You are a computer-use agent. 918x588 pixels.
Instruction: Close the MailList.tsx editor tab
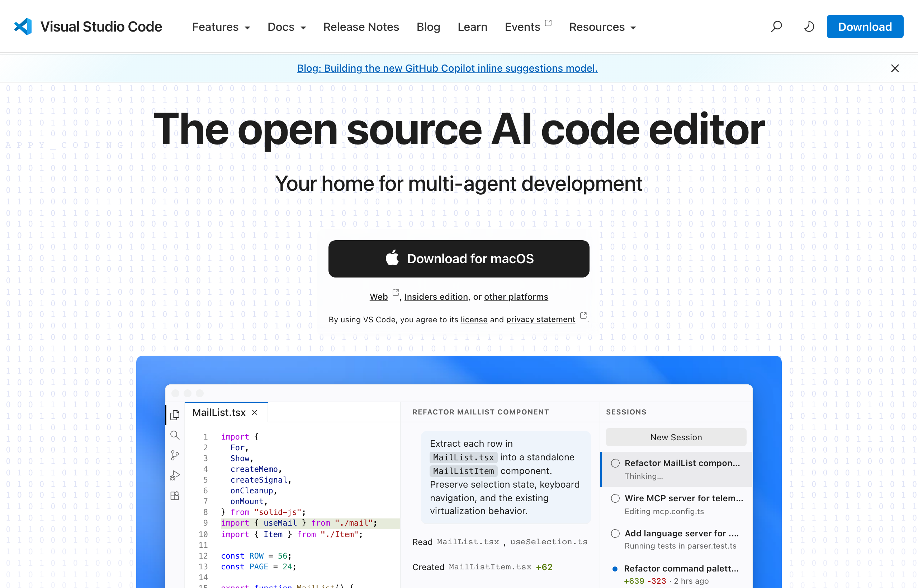tap(255, 412)
